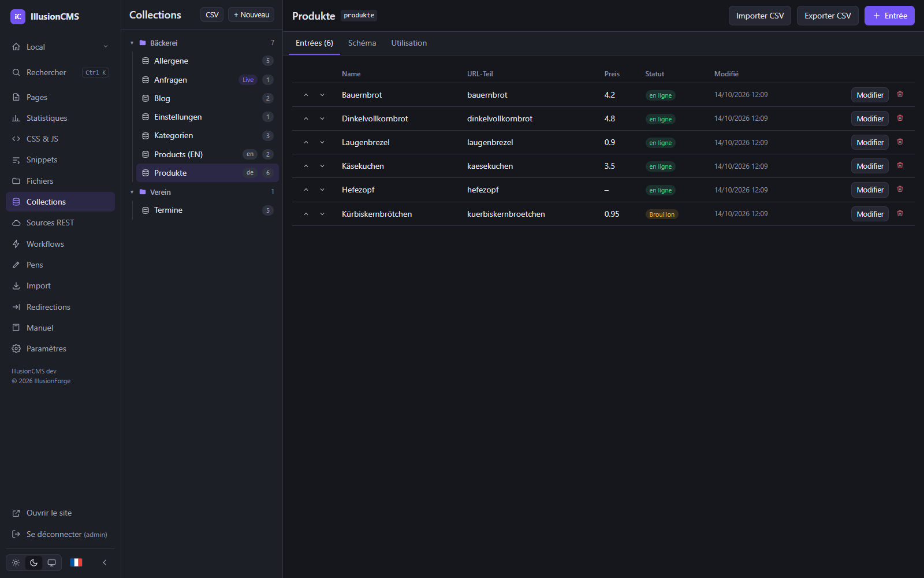The width and height of the screenshot is (924, 578).
Task: Open the Local site dropdown
Action: point(60,47)
